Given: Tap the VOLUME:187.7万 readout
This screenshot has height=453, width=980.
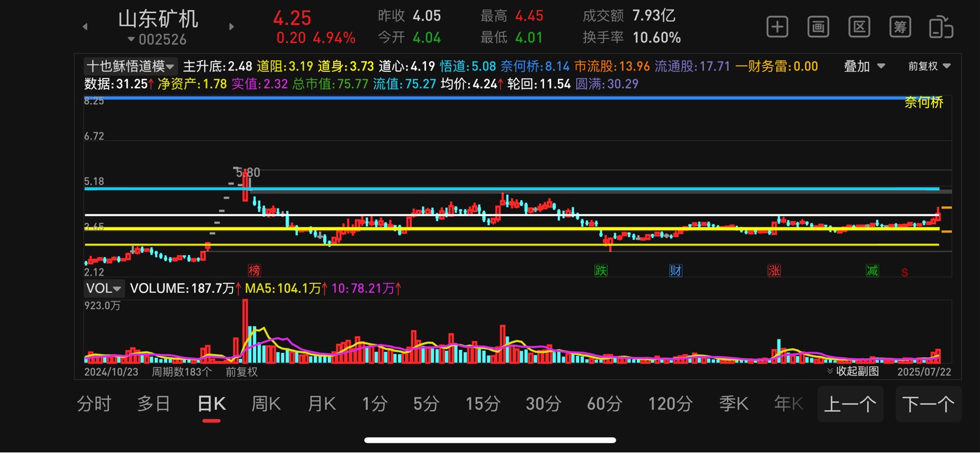Looking at the screenshot, I should pyautogui.click(x=185, y=288).
